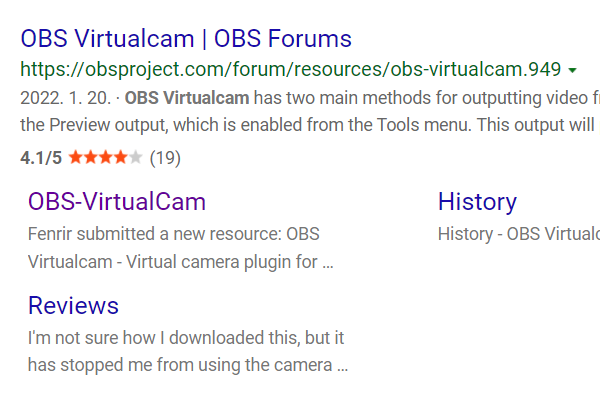Click 'I'm not sure how I downloaded this' snippet

coord(186,338)
